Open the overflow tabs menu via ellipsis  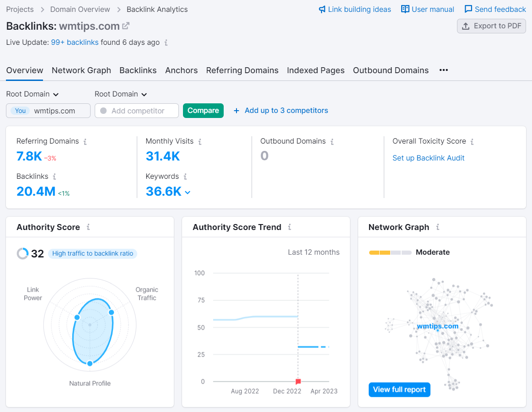click(x=443, y=70)
